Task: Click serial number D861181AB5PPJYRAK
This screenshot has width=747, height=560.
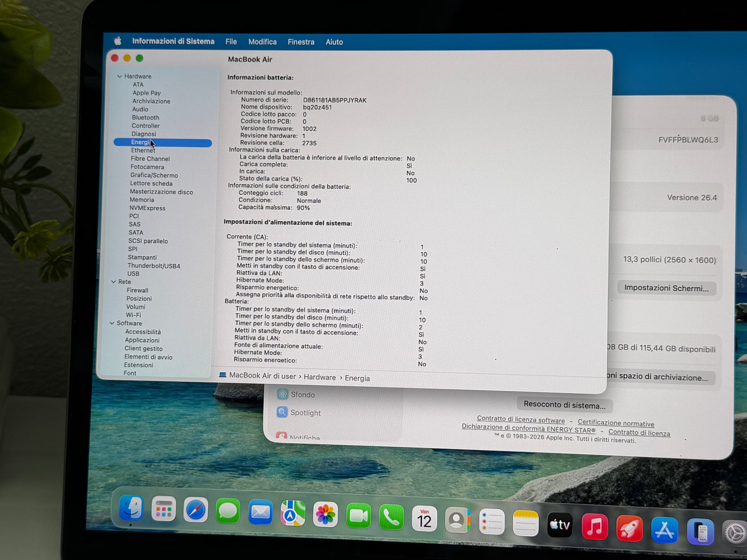Action: [334, 100]
